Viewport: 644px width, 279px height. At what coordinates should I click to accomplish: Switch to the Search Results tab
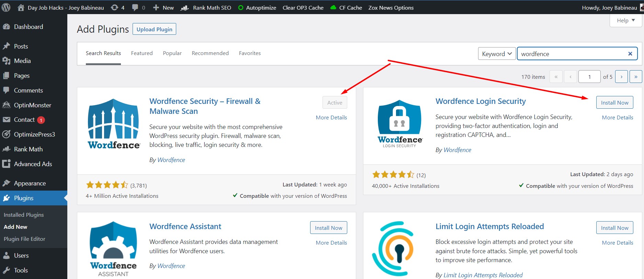point(103,53)
